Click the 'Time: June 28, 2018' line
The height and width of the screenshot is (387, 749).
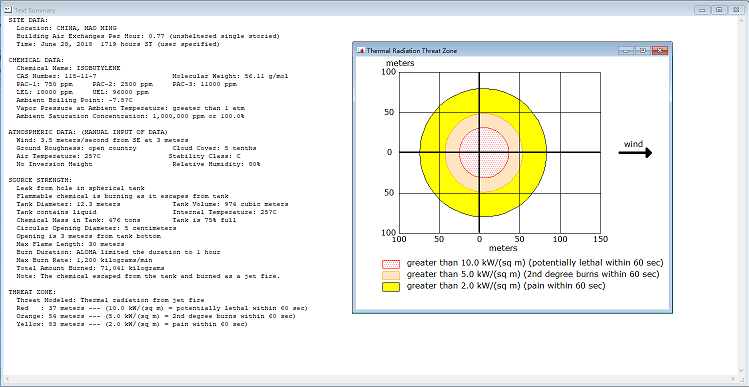(118, 44)
